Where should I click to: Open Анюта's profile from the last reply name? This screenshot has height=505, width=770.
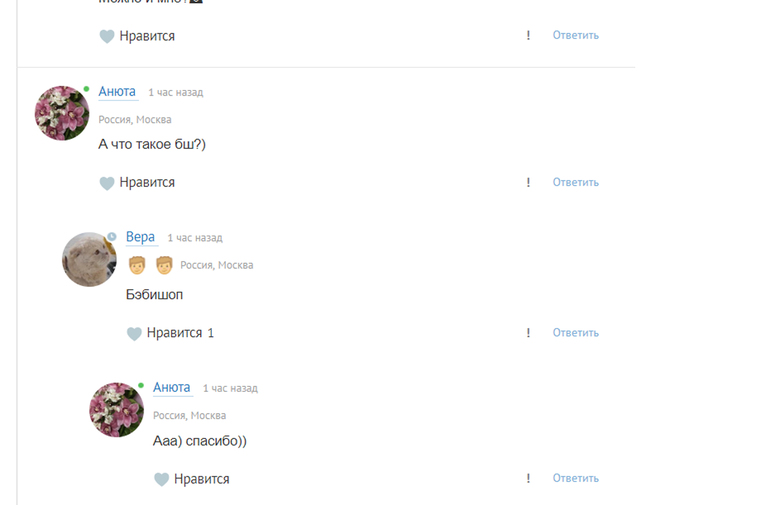[x=171, y=387]
